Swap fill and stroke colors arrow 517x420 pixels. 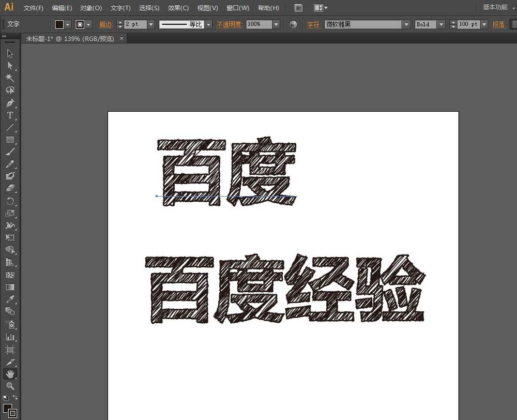pyautogui.click(x=15, y=397)
